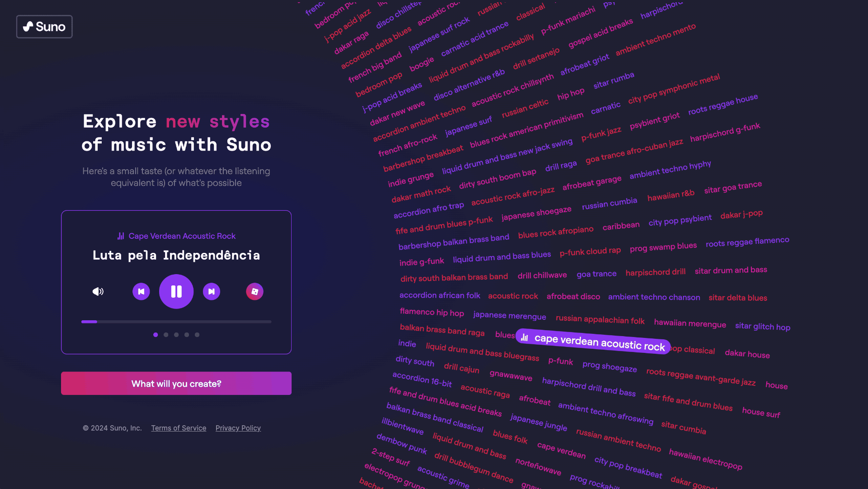
Task: Click the Suno logo top left
Action: point(44,26)
